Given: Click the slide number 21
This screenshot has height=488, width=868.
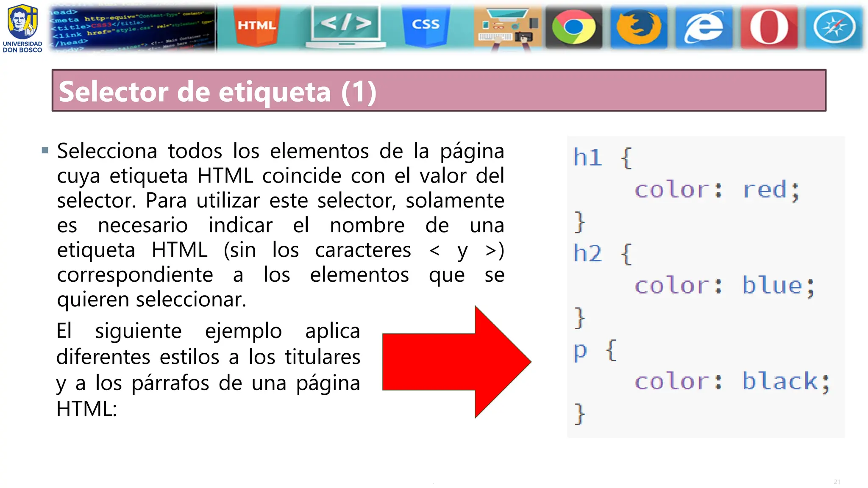Looking at the screenshot, I should 837,482.
